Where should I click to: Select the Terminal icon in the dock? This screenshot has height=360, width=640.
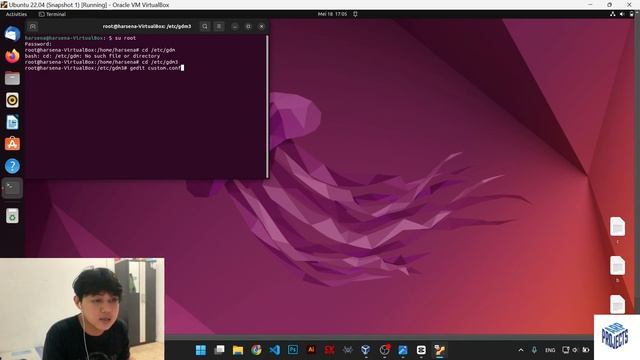coord(12,188)
